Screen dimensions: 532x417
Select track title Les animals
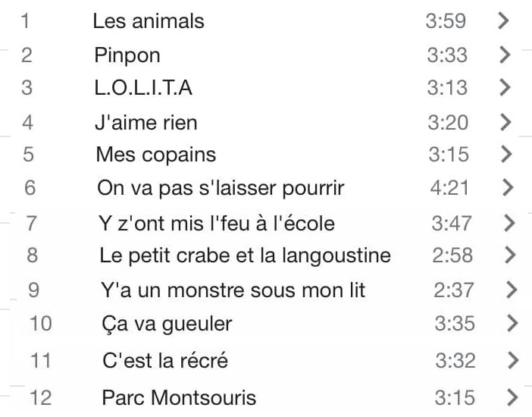[149, 21]
